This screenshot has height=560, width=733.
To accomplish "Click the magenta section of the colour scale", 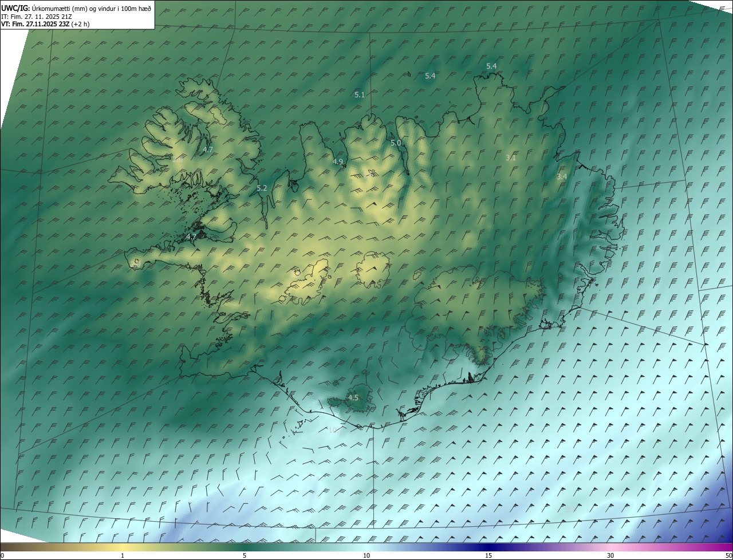I will [710, 547].
